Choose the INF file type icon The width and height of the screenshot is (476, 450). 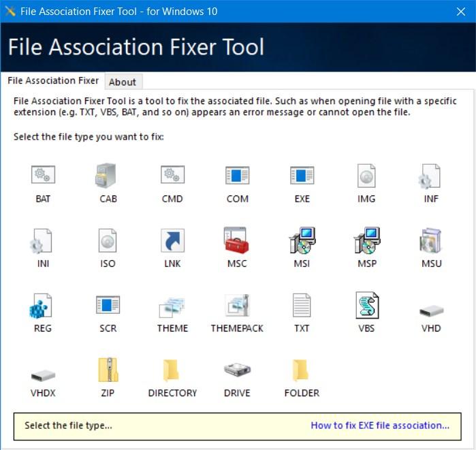429,176
